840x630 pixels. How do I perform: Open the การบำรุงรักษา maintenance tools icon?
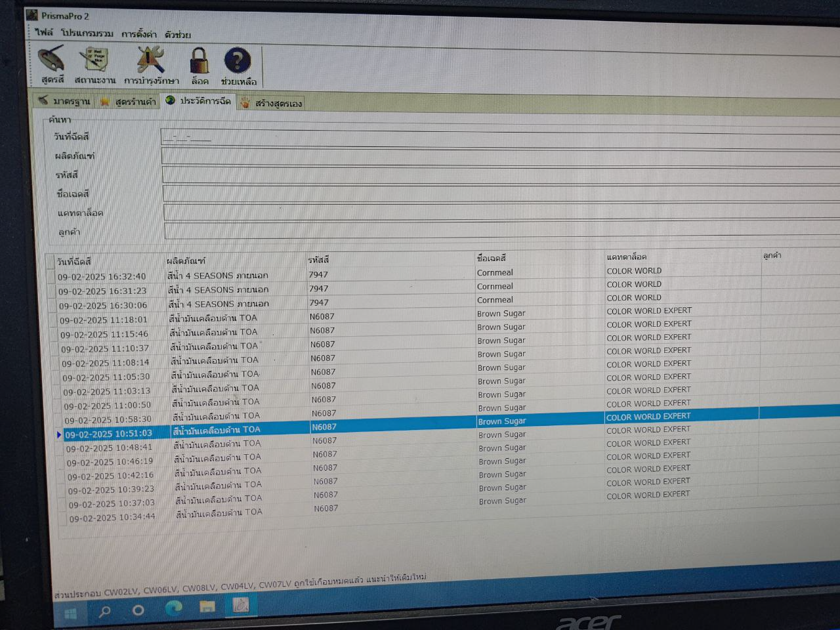[x=152, y=66]
